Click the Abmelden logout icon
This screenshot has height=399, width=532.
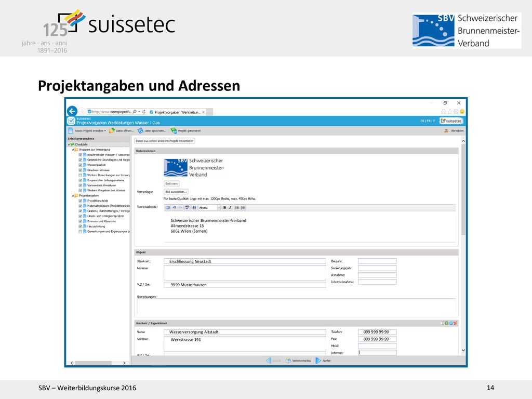(x=446, y=130)
